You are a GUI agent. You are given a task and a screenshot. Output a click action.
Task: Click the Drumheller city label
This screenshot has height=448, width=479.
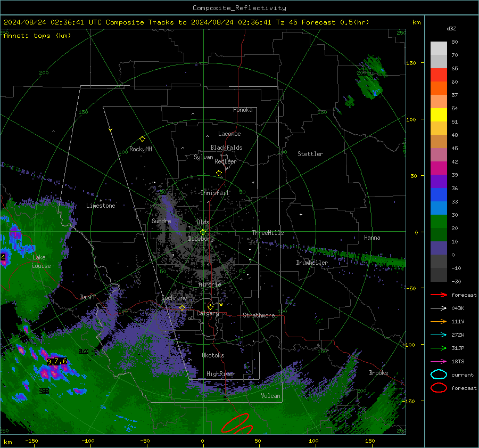point(312,263)
